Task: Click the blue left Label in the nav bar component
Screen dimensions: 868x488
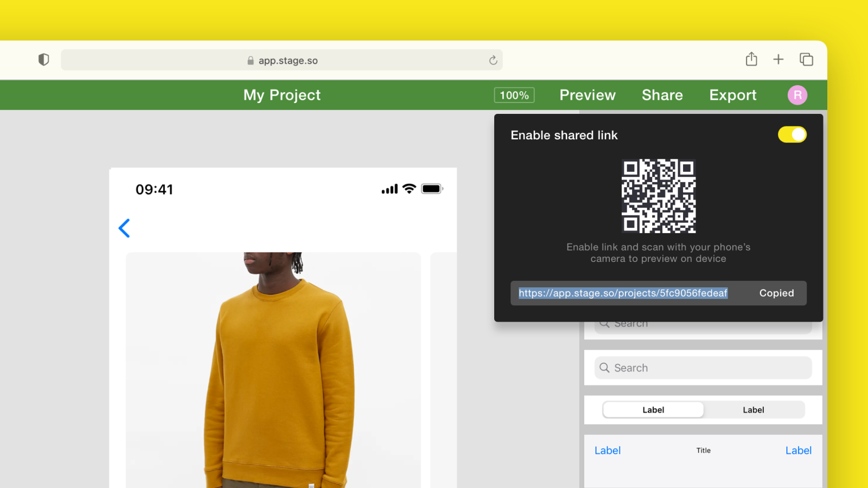Action: tap(608, 451)
